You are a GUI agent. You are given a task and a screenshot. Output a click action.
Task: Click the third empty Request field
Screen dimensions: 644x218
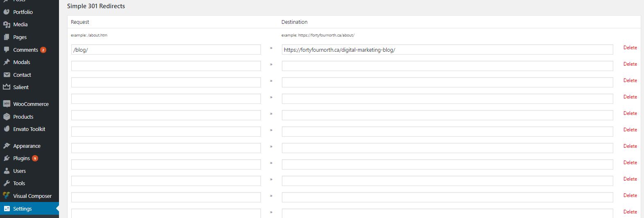(x=166, y=99)
